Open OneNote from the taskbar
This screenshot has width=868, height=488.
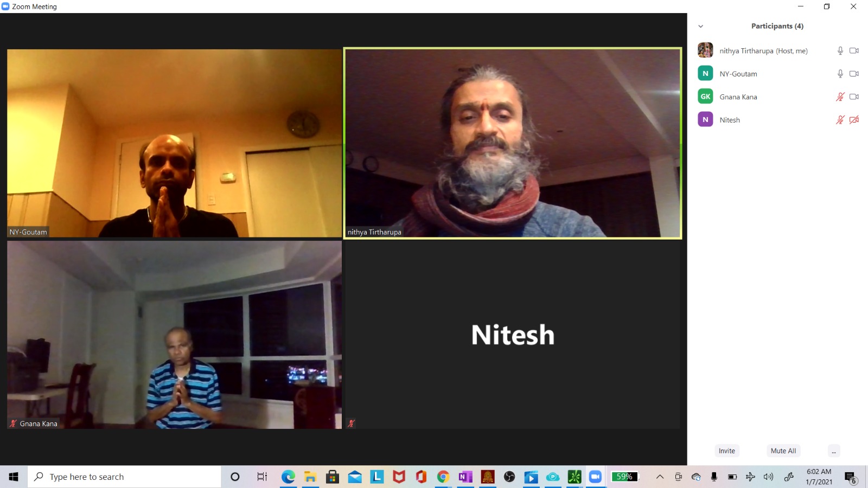click(465, 477)
